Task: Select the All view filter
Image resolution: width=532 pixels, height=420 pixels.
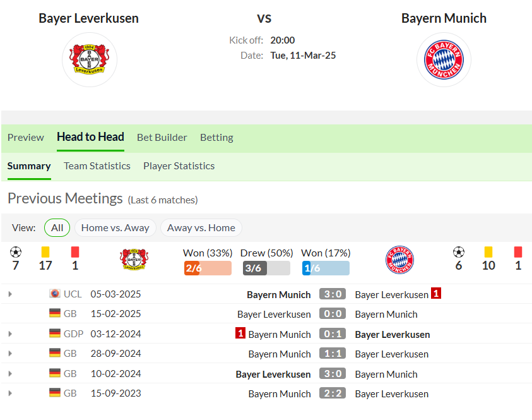Action: click(57, 228)
